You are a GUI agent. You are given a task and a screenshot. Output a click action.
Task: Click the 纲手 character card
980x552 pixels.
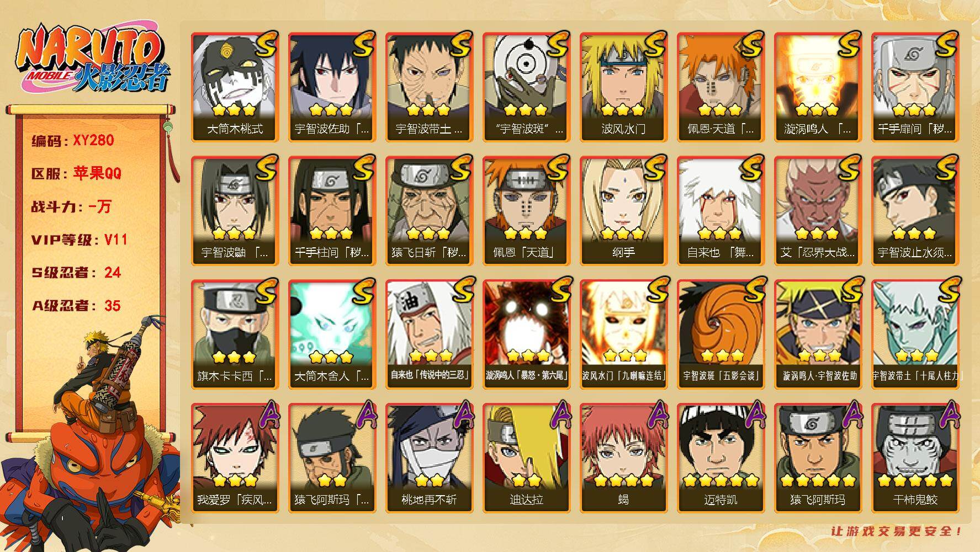(x=624, y=211)
